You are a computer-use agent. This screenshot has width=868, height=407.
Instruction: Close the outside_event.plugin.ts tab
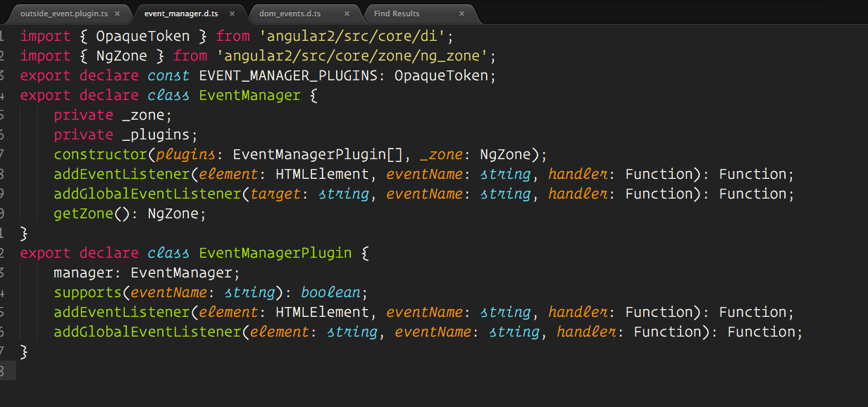pos(117,13)
